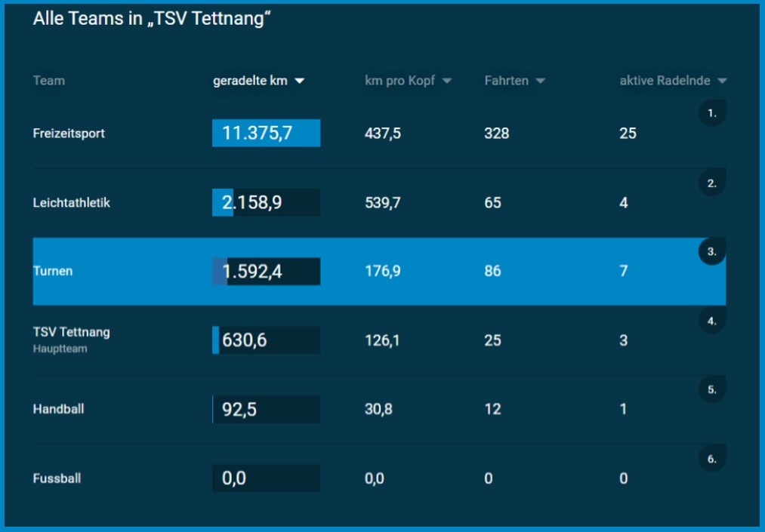Open TSV Tettnang Hauptteam entry
This screenshot has height=532, width=765.
(71, 340)
